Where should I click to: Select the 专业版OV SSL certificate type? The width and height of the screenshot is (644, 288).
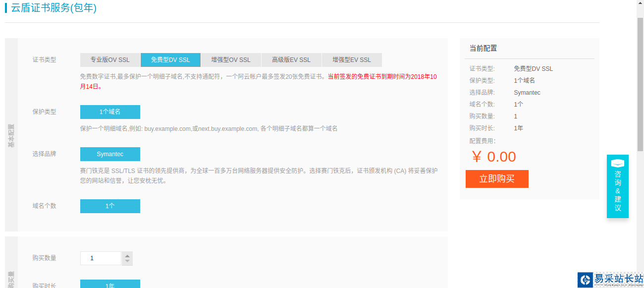point(110,60)
